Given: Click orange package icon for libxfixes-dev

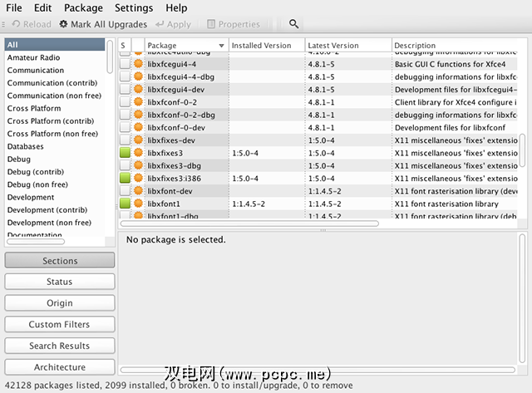Looking at the screenshot, I should 138,140.
